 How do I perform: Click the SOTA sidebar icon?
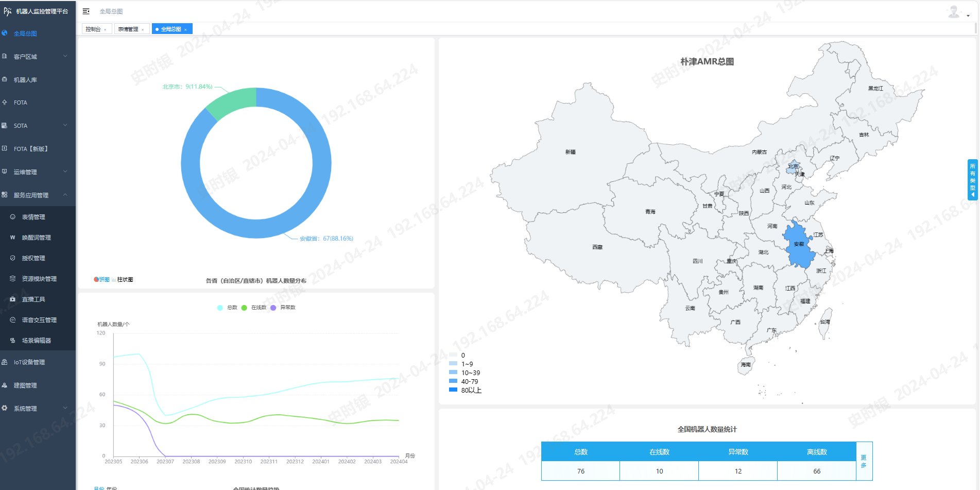[5, 125]
